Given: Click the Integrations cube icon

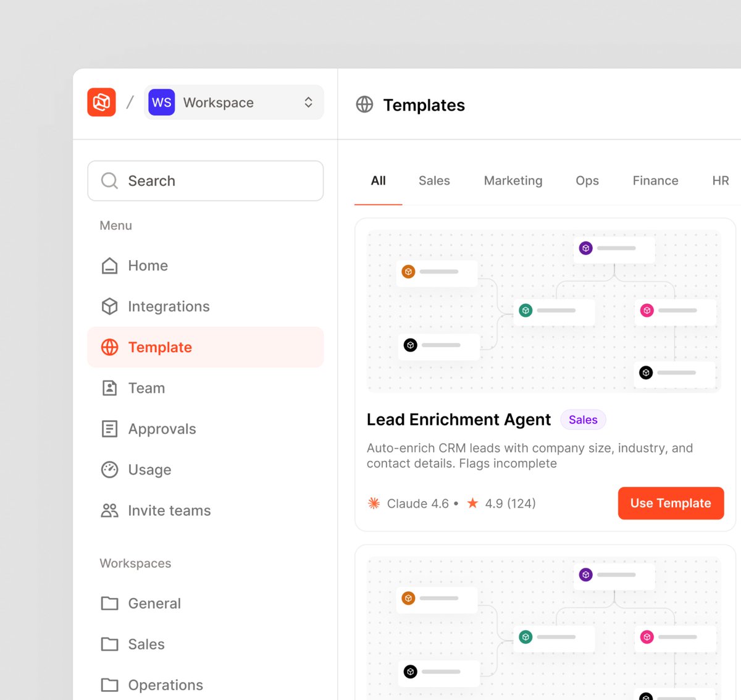Looking at the screenshot, I should [x=109, y=306].
